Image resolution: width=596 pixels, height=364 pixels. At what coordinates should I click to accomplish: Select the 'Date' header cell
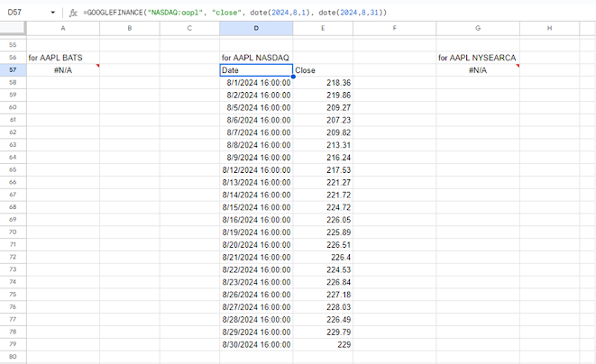[x=256, y=70]
